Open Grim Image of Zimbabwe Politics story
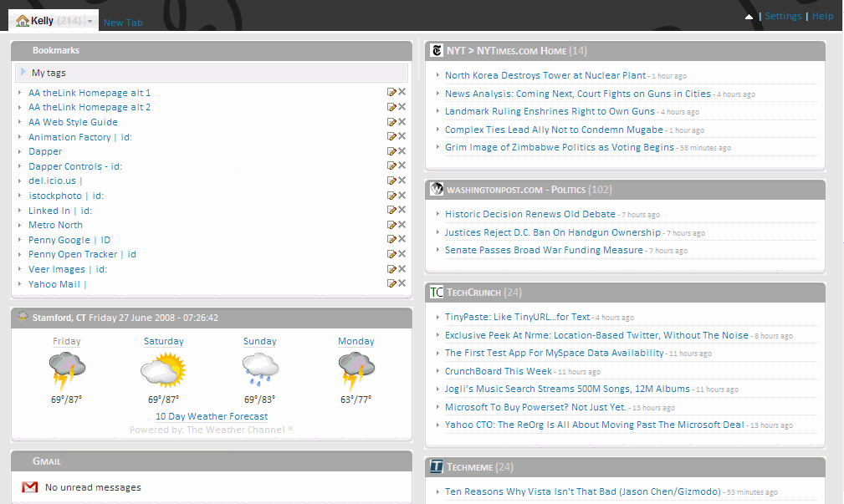This screenshot has height=504, width=844. 560,147
